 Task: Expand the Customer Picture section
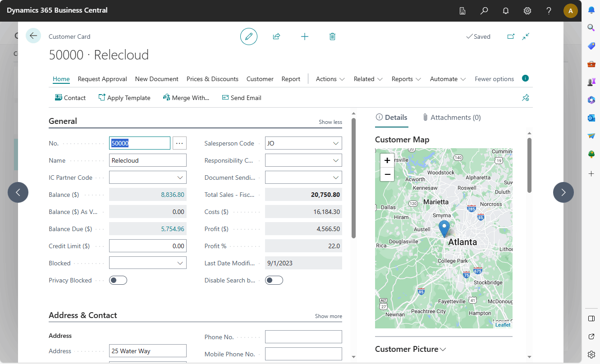410,349
